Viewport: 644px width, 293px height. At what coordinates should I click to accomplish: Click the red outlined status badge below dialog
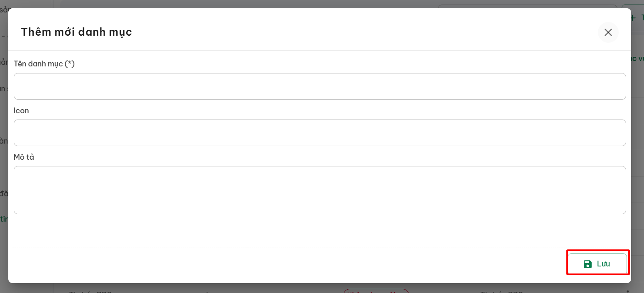pos(376,291)
